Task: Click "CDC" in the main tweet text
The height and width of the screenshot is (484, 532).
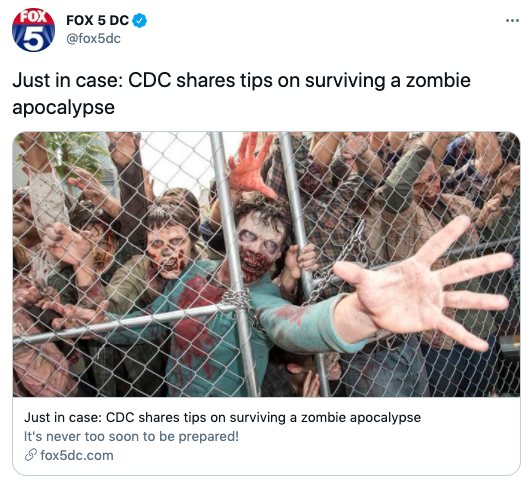Action: pyautogui.click(x=149, y=81)
